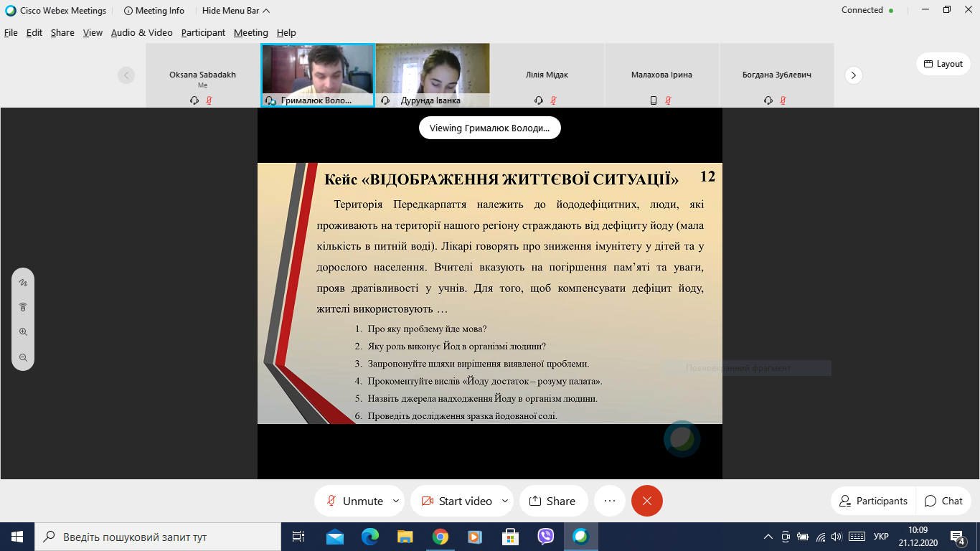Toggle Start video button
The width and height of the screenshot is (980, 551).
pos(456,501)
